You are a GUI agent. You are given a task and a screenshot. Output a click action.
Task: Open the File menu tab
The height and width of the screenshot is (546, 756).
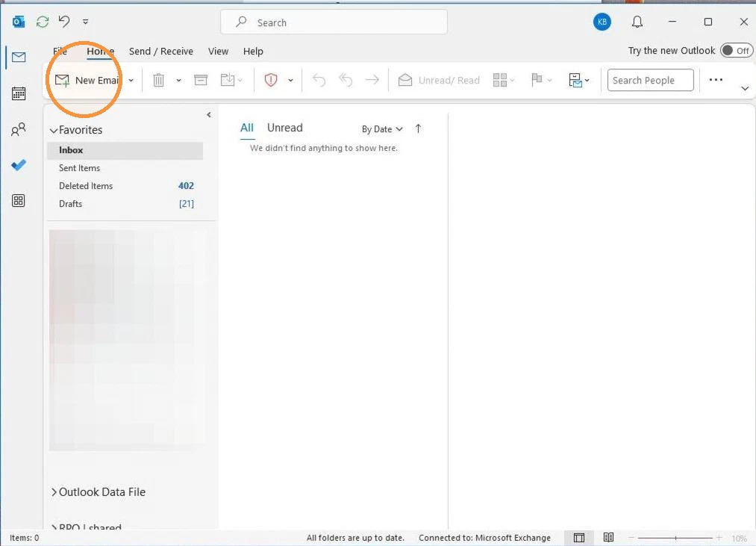point(60,52)
